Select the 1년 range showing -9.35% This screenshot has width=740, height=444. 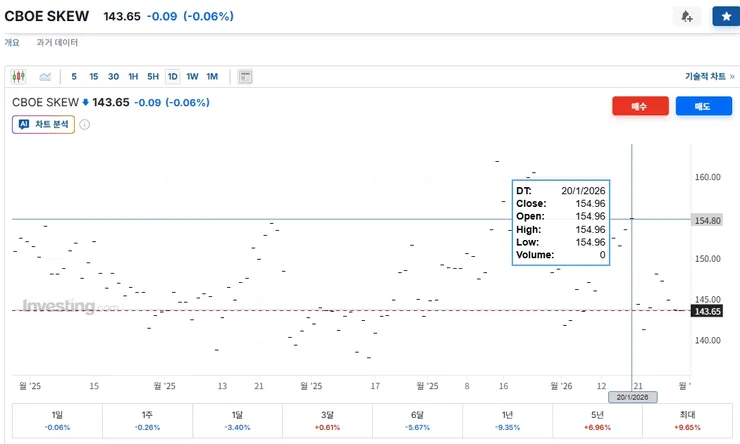coord(507,421)
